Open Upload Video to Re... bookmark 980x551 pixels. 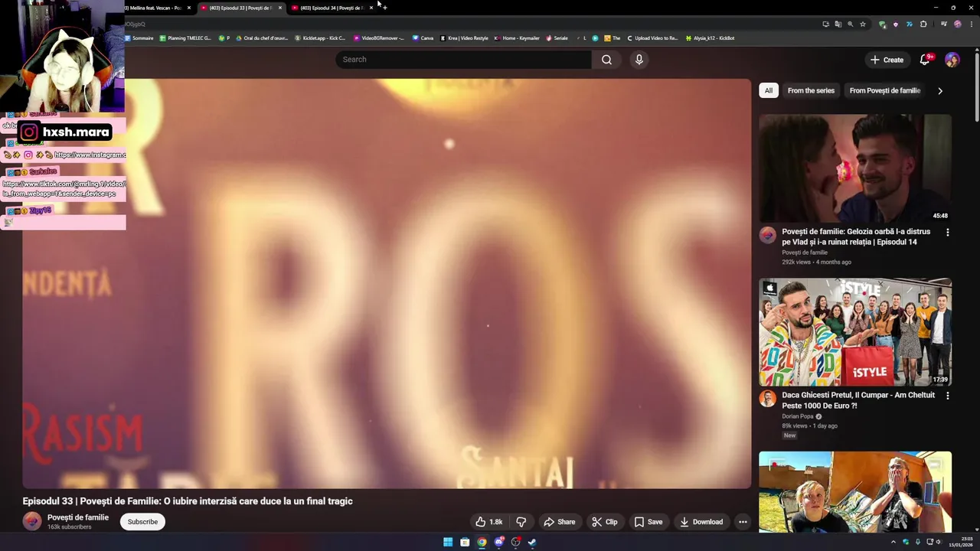click(652, 37)
